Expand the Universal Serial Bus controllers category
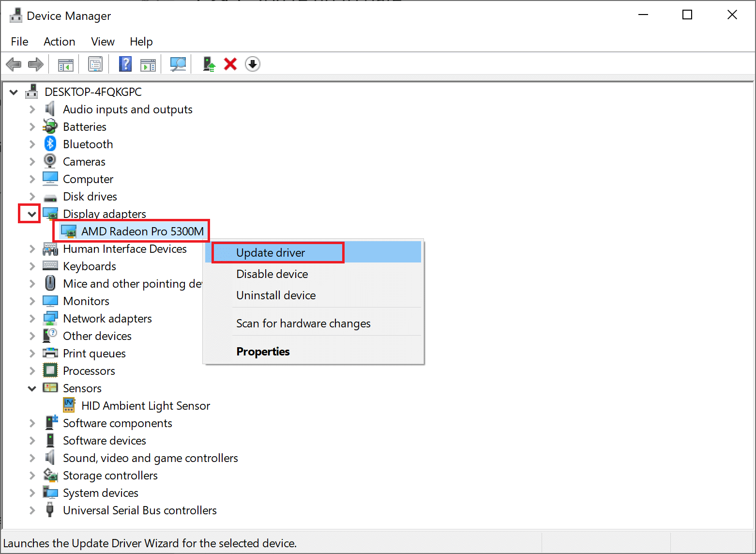 (32, 510)
